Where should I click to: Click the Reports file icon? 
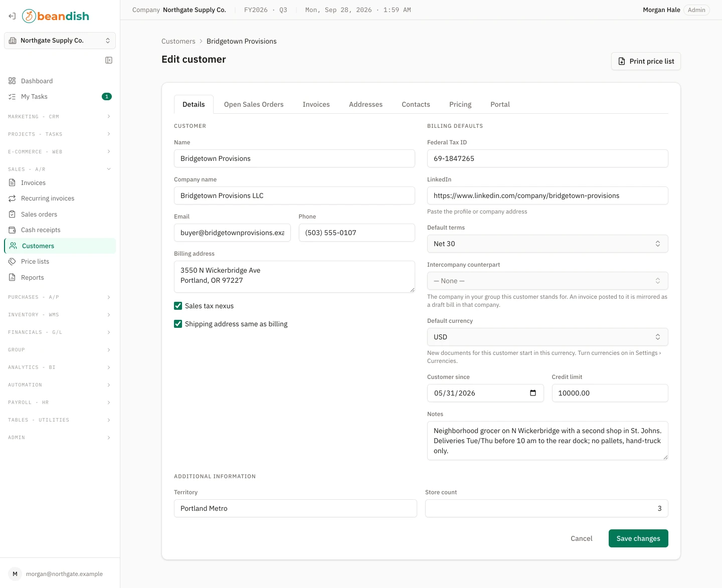tap(12, 278)
